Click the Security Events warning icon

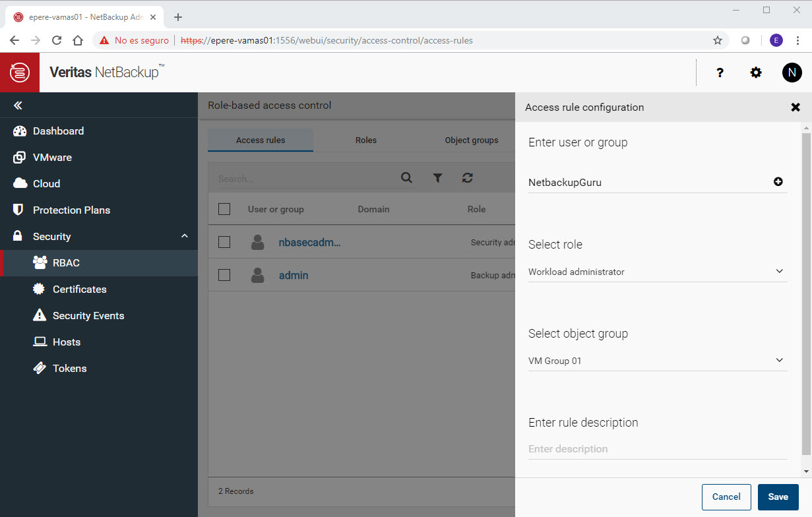point(40,315)
